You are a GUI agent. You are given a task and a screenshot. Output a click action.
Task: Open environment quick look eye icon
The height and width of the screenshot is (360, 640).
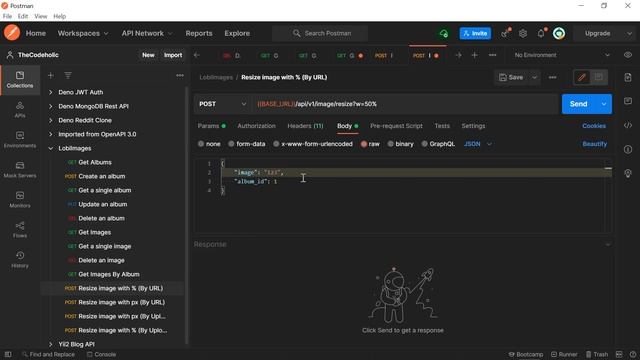pos(628,55)
